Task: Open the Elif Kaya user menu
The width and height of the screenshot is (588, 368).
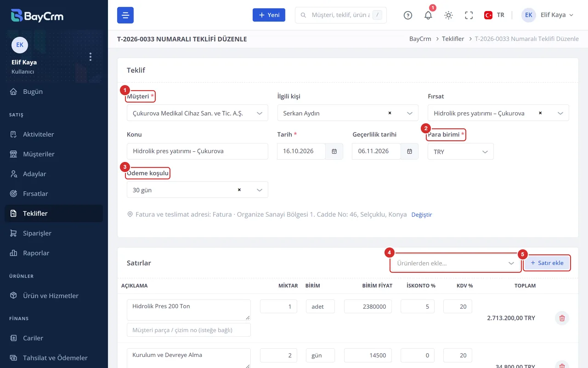Action: [x=548, y=15]
